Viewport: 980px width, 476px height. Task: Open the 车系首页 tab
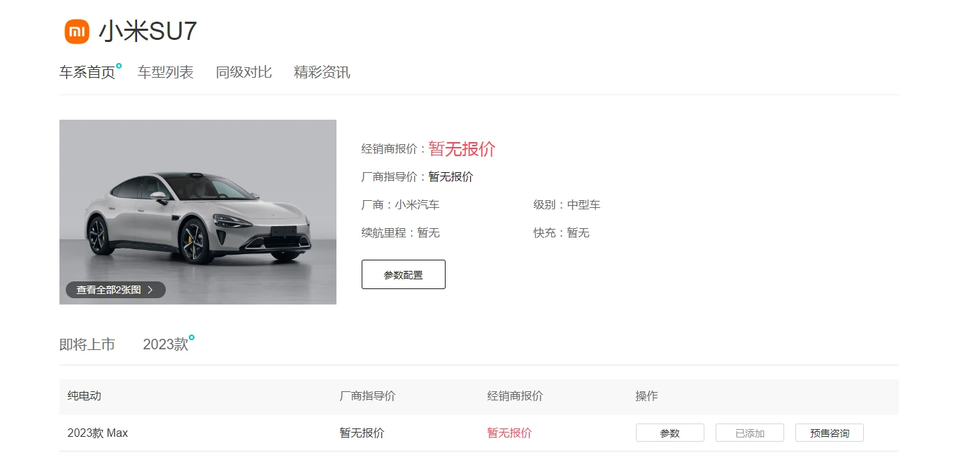click(x=87, y=72)
